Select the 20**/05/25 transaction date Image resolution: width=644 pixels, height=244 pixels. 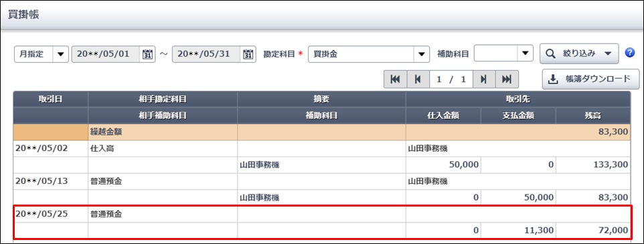click(41, 214)
